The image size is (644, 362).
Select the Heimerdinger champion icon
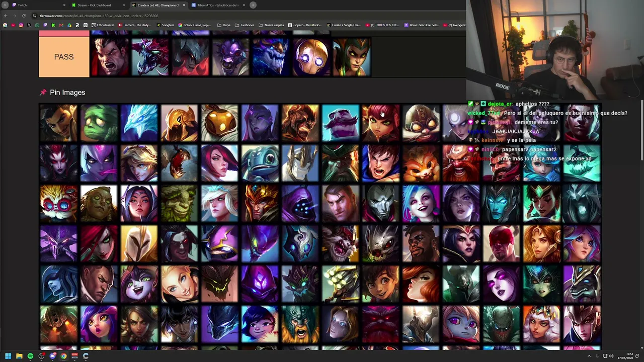pyautogui.click(x=59, y=203)
